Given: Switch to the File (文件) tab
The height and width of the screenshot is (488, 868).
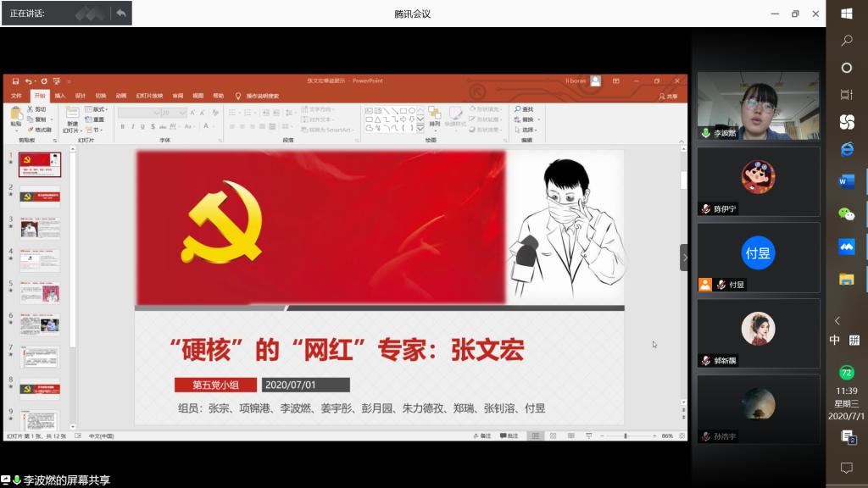Looking at the screenshot, I should click(x=16, y=96).
